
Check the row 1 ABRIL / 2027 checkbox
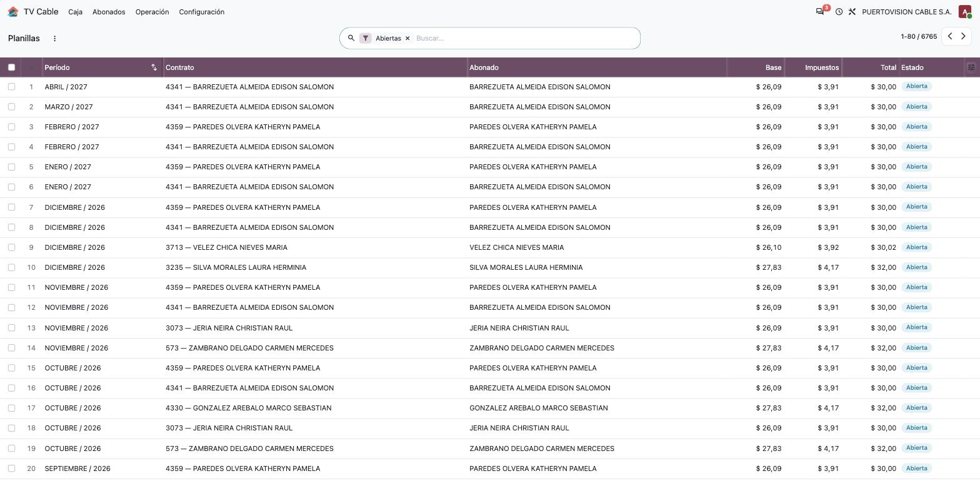click(11, 87)
